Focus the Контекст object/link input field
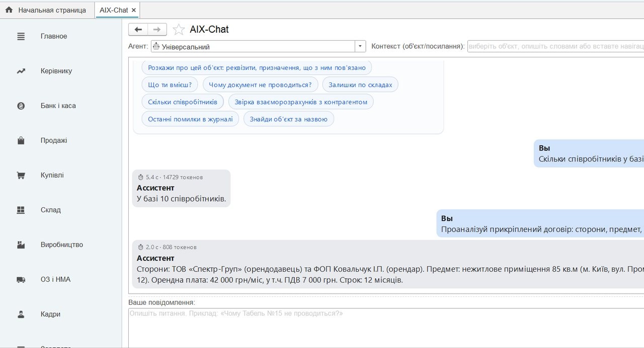 point(555,46)
